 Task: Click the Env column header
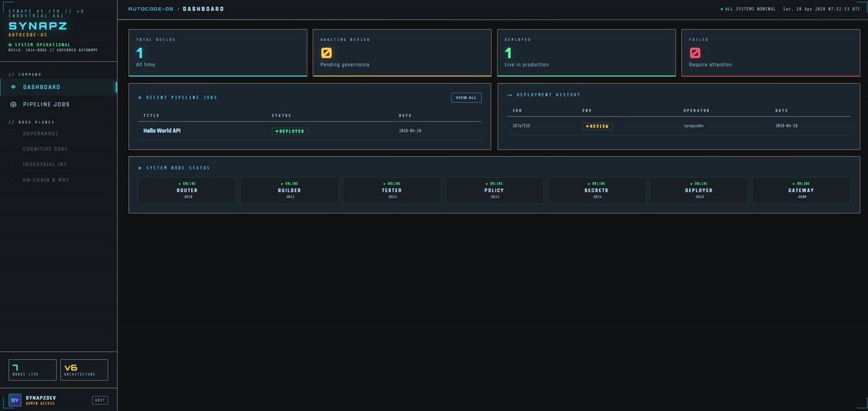coord(587,111)
